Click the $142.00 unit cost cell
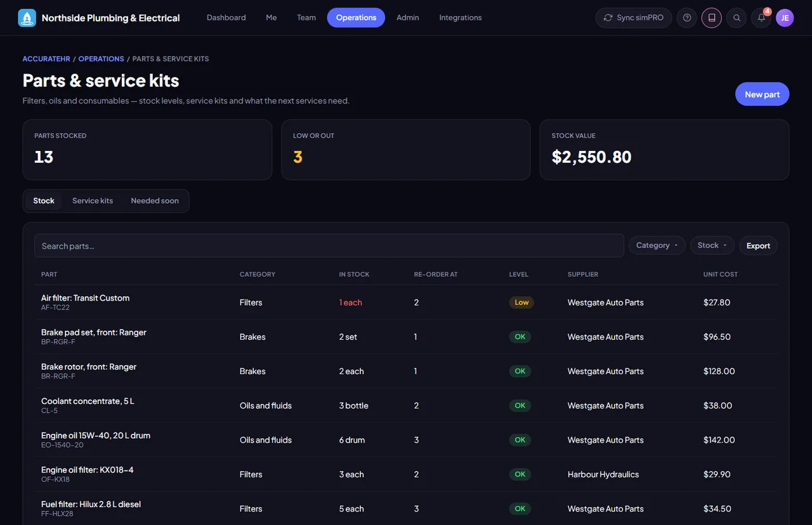 [x=719, y=440]
